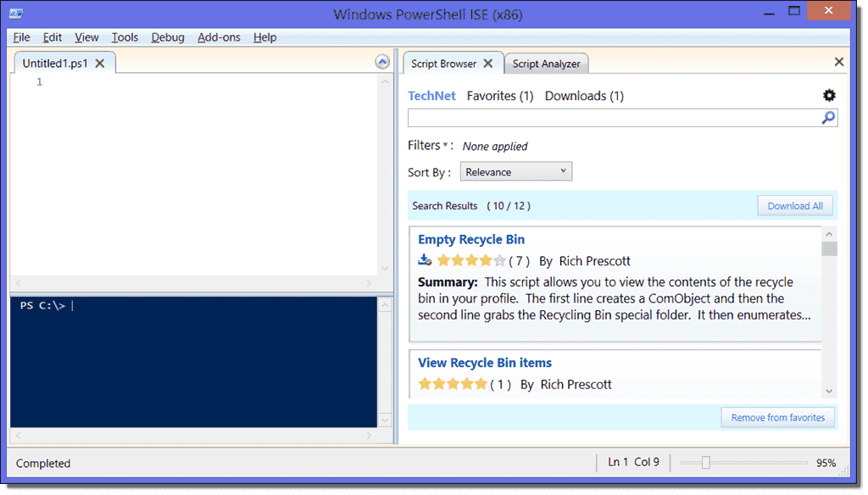Collapse the script pane with up-arrow button

(382, 62)
